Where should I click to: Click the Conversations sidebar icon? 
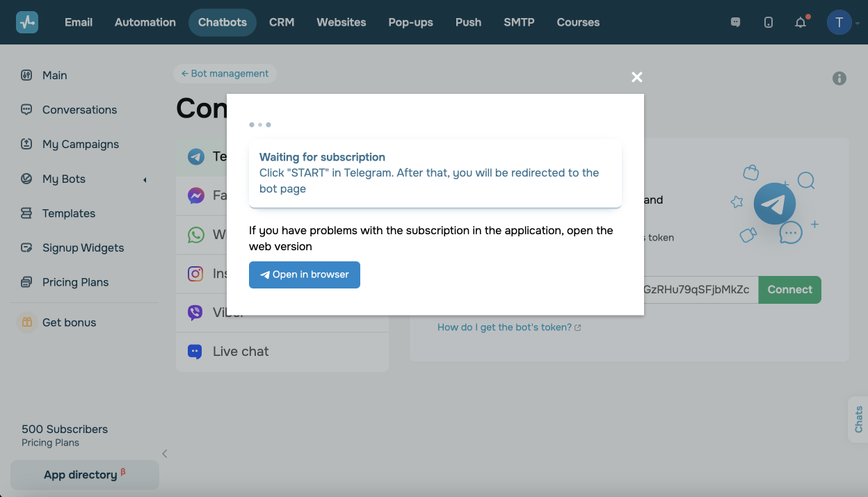coord(26,110)
